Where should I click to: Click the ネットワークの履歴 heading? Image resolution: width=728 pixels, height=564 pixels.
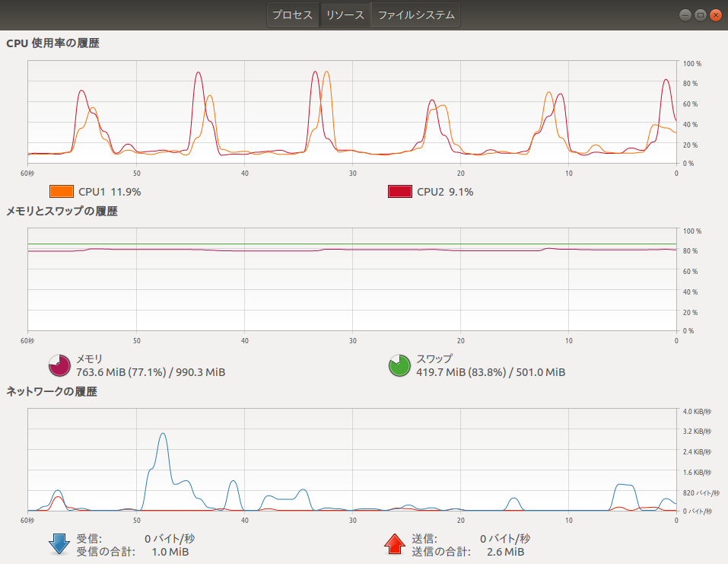tap(52, 392)
